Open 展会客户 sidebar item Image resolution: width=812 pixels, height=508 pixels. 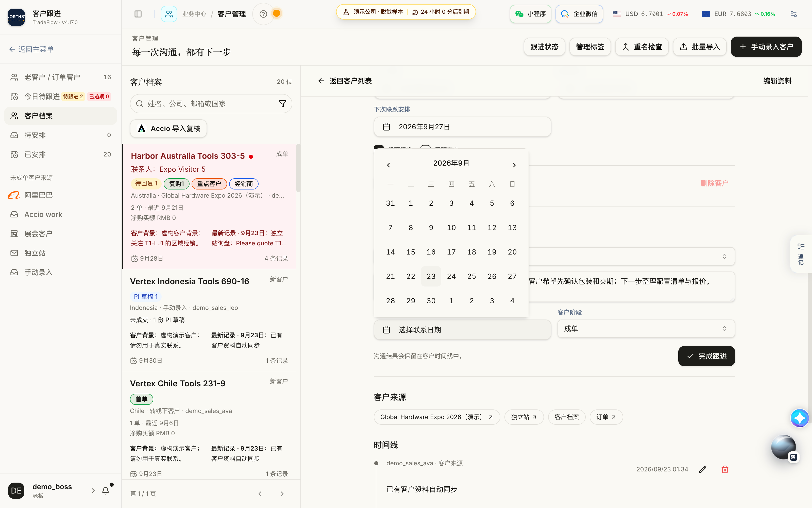pyautogui.click(x=61, y=233)
